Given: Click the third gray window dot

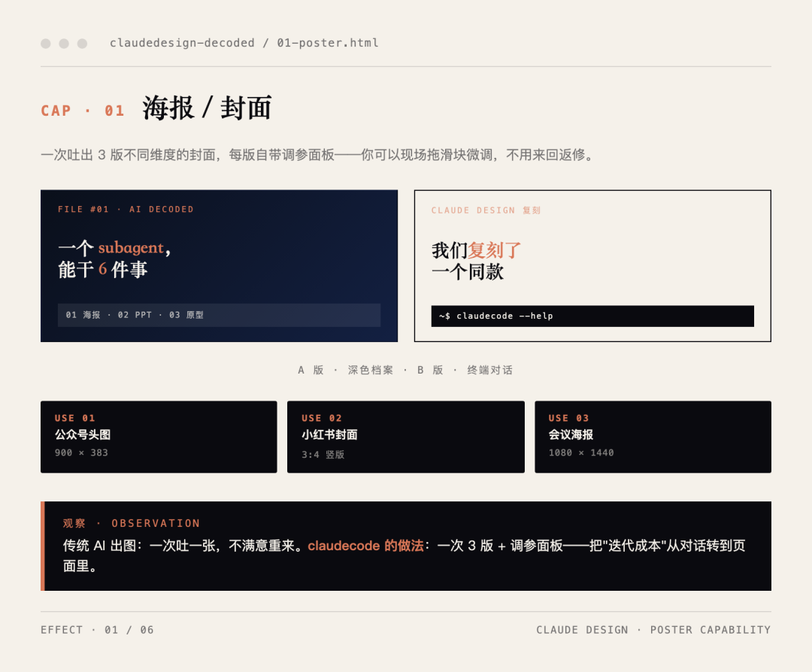Looking at the screenshot, I should click(x=82, y=44).
